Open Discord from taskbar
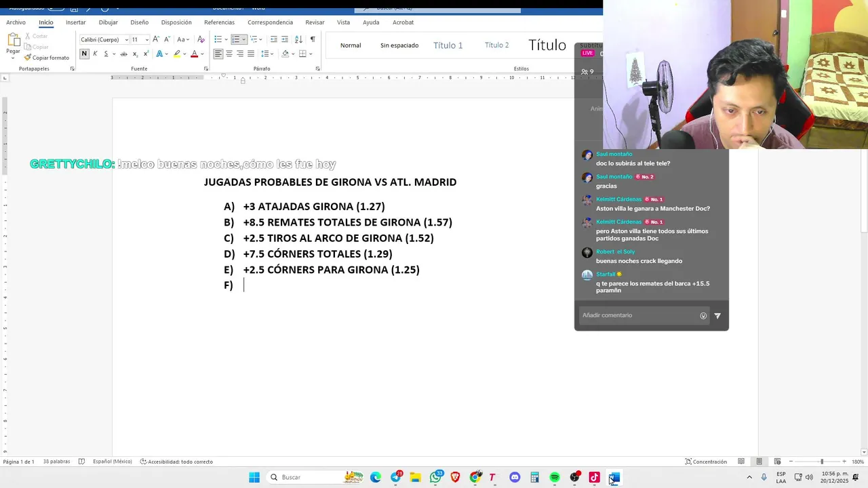868x488 pixels. (x=515, y=477)
